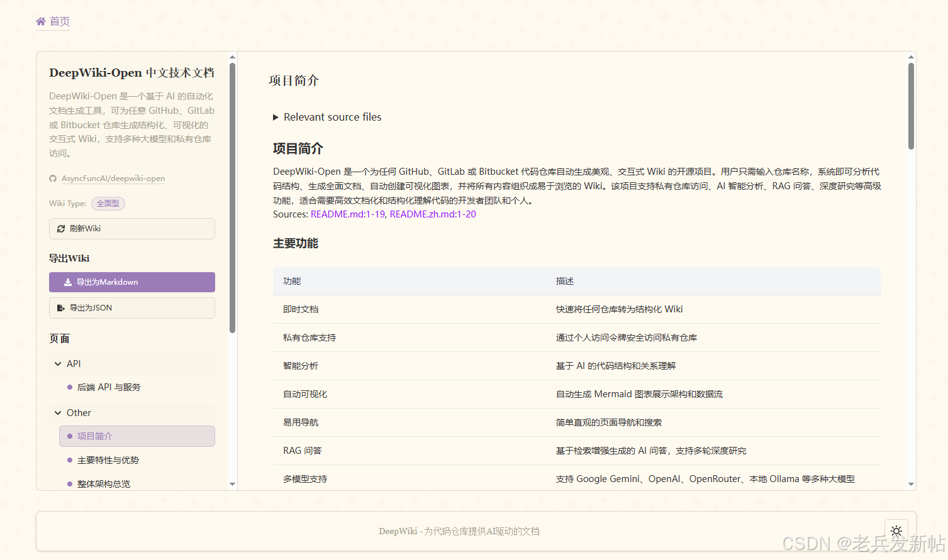Collapse the Other section chevron
This screenshot has height=560, width=948.
pyautogui.click(x=58, y=413)
